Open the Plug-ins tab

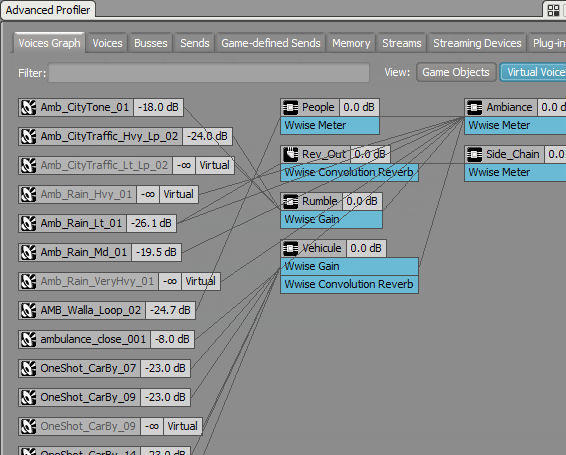(x=548, y=43)
